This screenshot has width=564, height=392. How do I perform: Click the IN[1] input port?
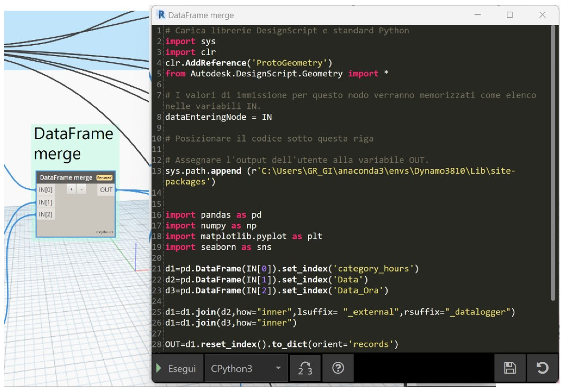[46, 202]
